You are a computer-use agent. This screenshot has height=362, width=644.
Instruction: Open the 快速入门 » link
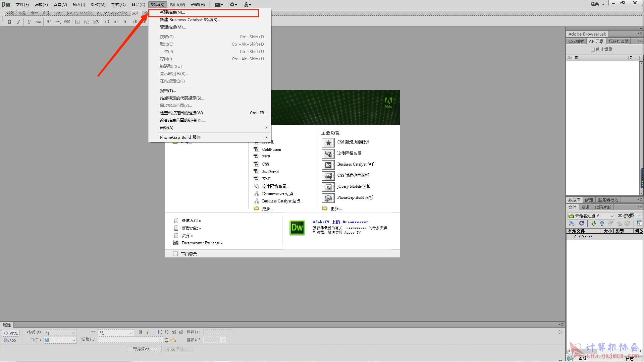coord(191,221)
